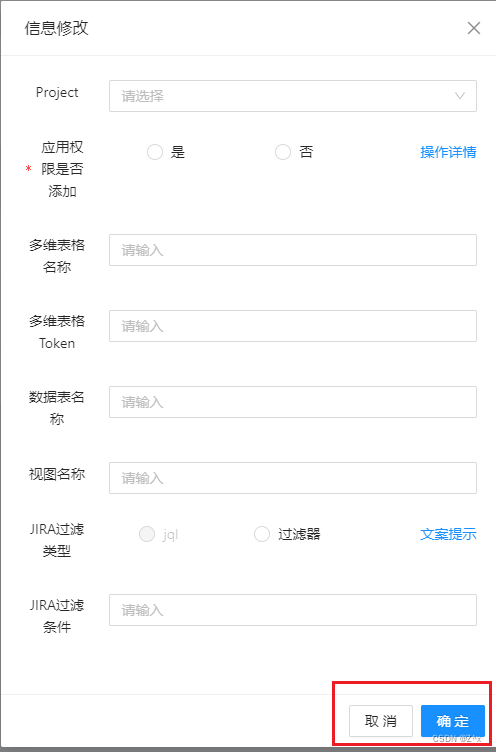The image size is (496, 752).
Task: Click the 视图名称 text box
Action: (x=293, y=478)
